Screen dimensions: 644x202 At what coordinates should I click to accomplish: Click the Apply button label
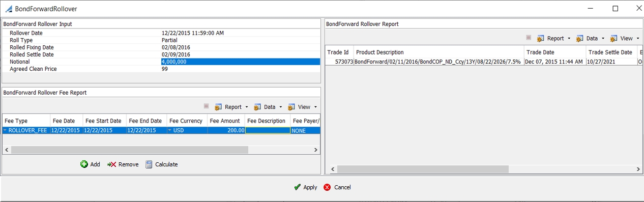pos(310,187)
